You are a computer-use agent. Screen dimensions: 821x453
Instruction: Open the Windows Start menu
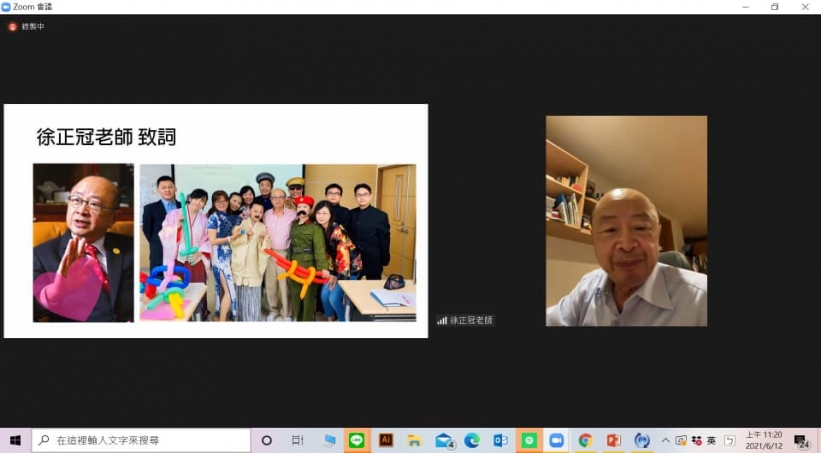[15, 440]
